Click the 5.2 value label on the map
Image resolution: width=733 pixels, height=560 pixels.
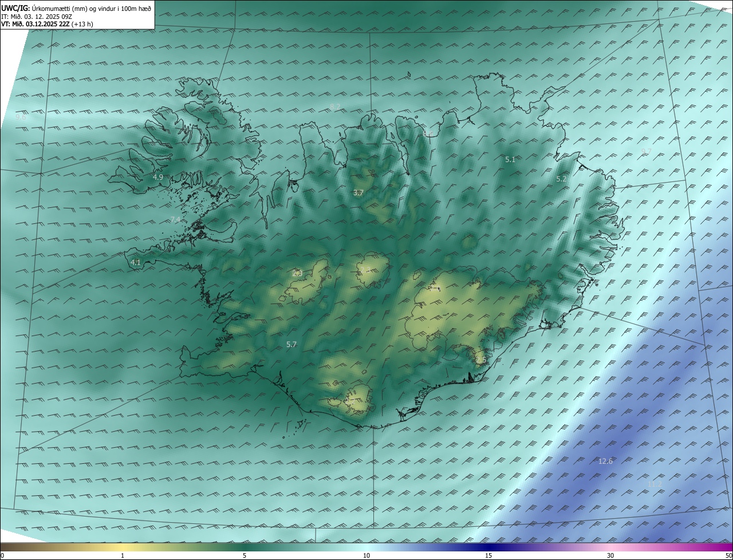[561, 179]
